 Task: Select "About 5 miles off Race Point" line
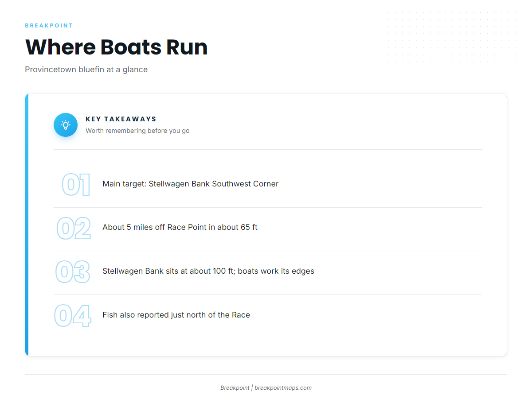[x=180, y=227]
